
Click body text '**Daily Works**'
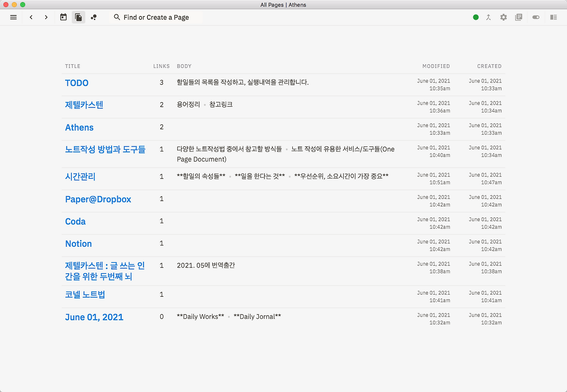(200, 317)
